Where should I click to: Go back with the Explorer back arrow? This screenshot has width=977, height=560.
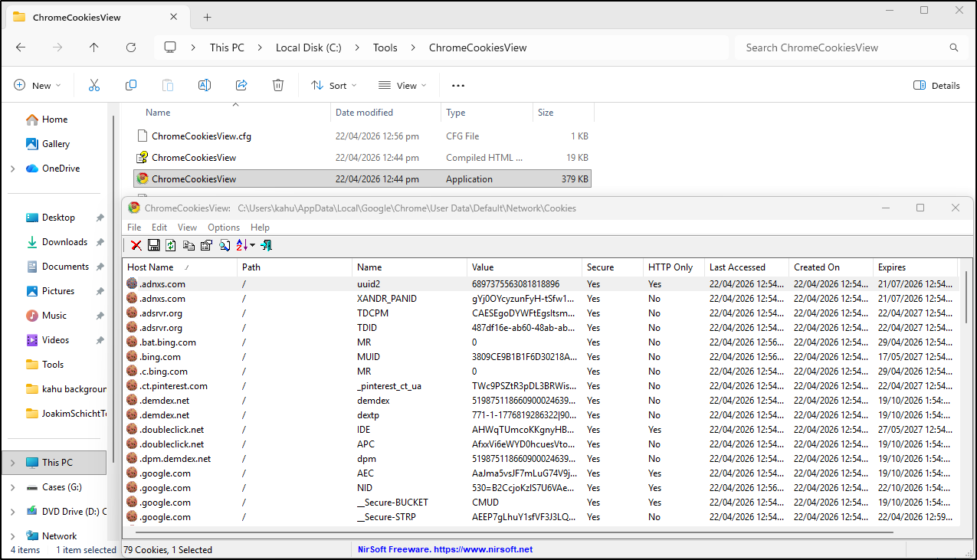tap(21, 47)
